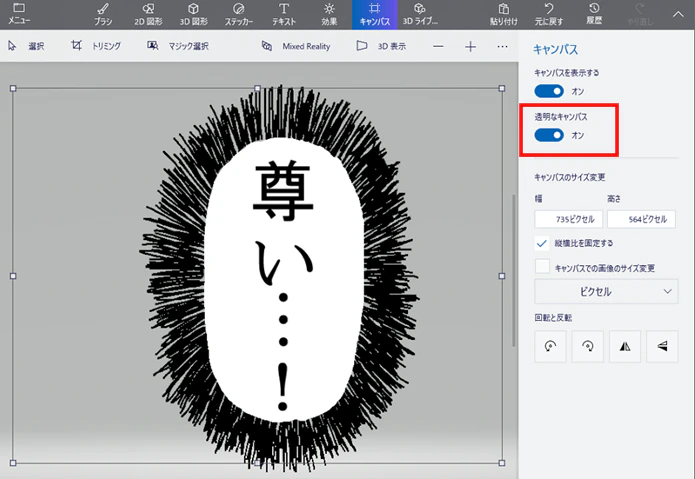
Task: Click the キャンバスのサイズ変更 heading
Action: tap(570, 177)
